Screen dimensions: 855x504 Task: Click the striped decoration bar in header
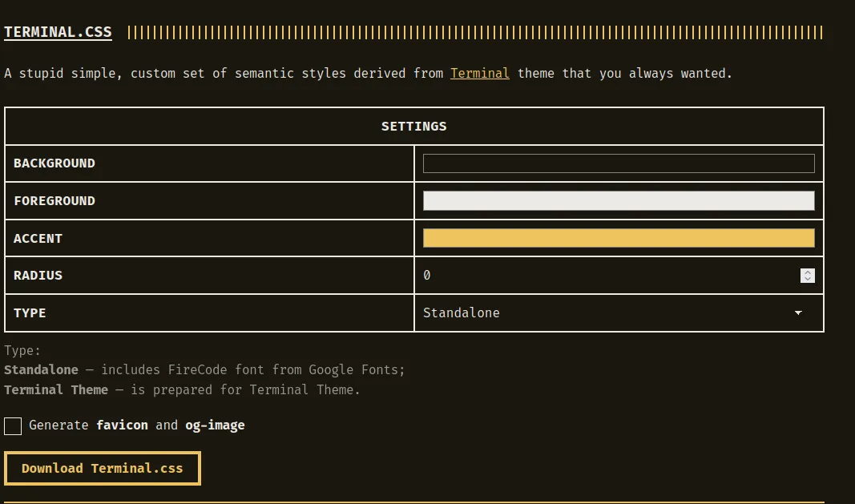474,33
